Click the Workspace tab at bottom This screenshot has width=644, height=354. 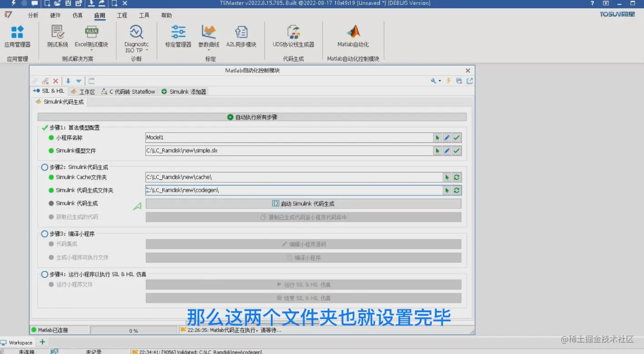click(x=17, y=343)
